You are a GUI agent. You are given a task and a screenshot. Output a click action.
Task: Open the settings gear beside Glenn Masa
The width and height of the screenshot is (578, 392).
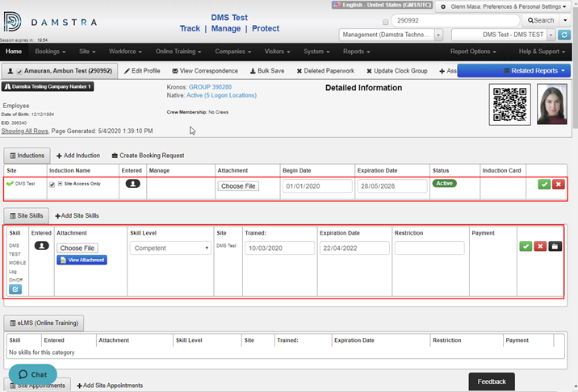click(x=443, y=6)
